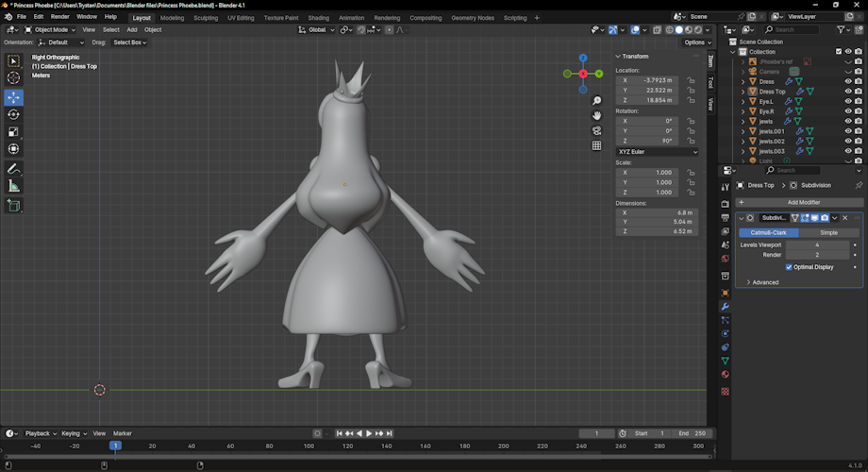Open the Object Mode dropdown
Screen dimensions: 868x472
coord(50,30)
